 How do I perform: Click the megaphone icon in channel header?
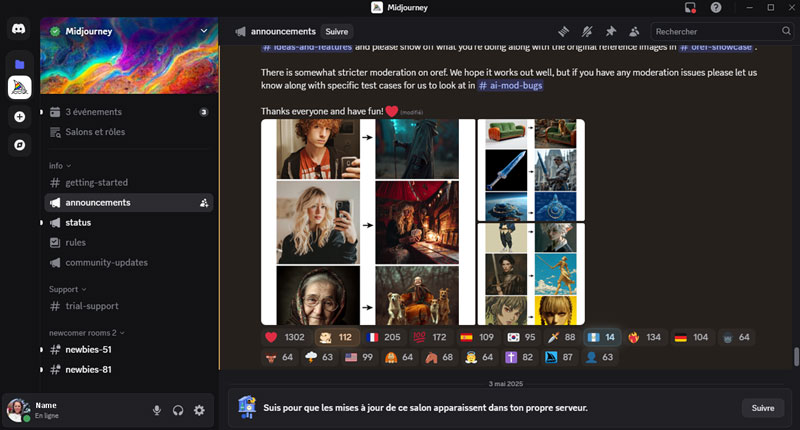coord(240,32)
